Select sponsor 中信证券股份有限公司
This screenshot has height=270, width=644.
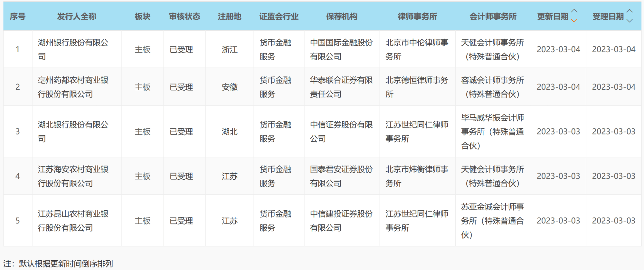(x=341, y=132)
